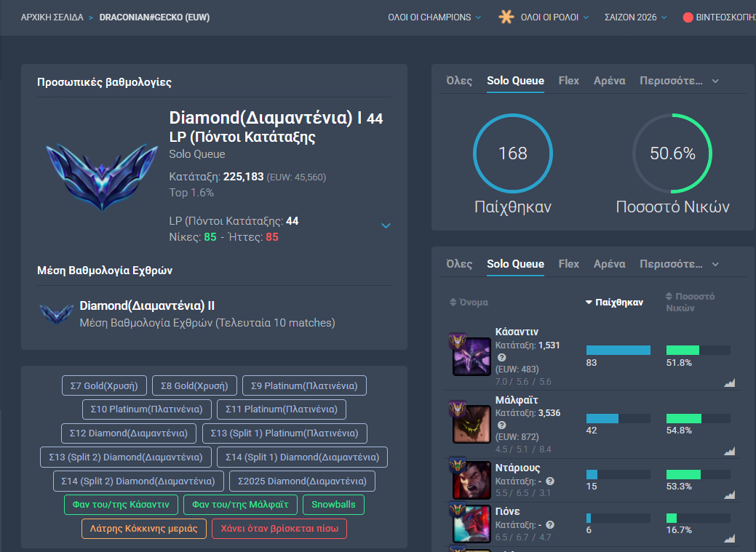Sort champions by Όνομα column
756x552 pixels.
point(469,303)
